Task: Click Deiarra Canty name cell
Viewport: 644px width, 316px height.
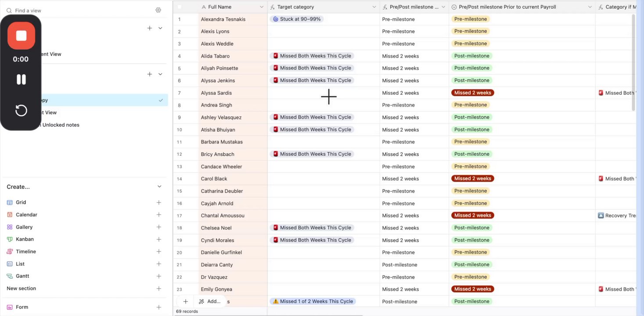Action: point(233,265)
